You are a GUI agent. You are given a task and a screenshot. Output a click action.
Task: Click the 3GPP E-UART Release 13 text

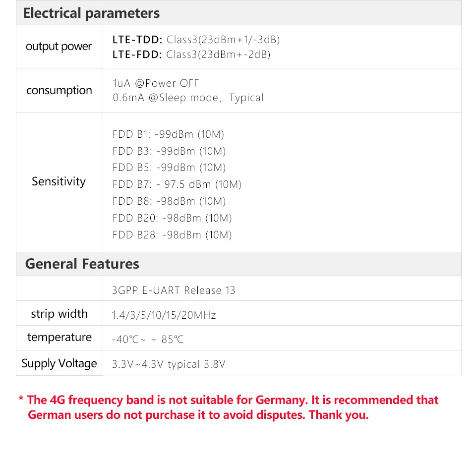(x=174, y=290)
